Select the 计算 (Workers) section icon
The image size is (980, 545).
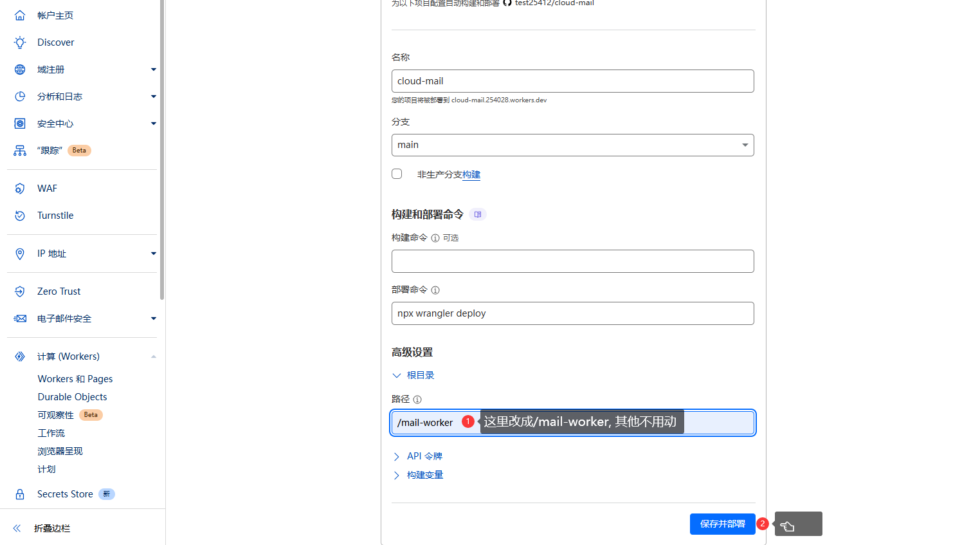click(19, 356)
